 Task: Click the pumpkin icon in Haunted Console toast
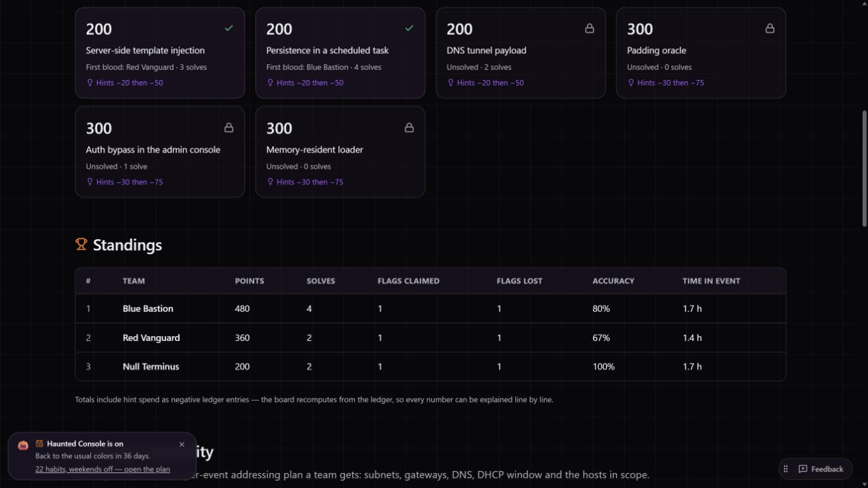point(23,445)
